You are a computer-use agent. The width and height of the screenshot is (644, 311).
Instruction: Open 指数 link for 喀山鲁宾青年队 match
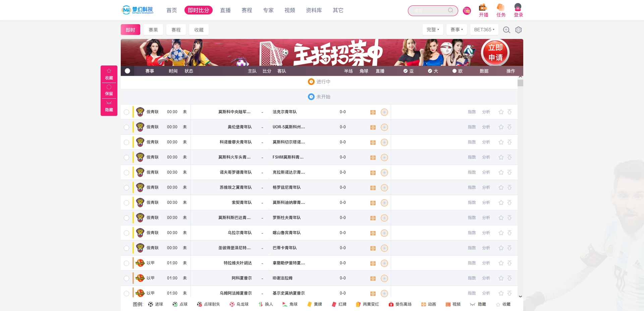coord(472,233)
